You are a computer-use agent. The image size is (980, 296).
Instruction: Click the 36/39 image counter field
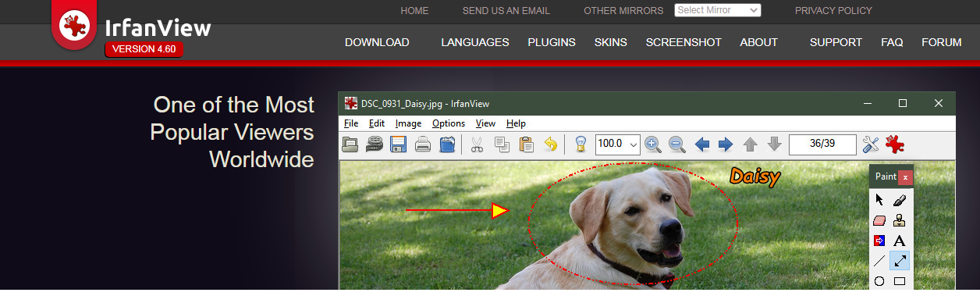(x=822, y=144)
